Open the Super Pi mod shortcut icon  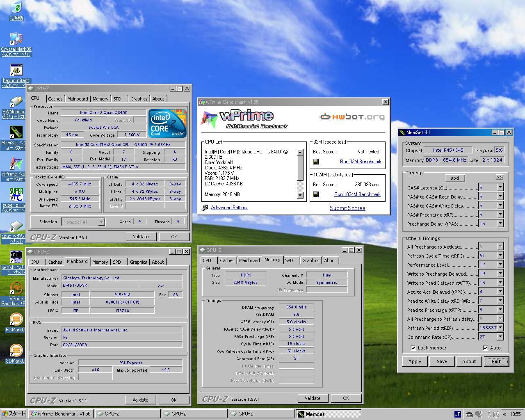coord(16,194)
